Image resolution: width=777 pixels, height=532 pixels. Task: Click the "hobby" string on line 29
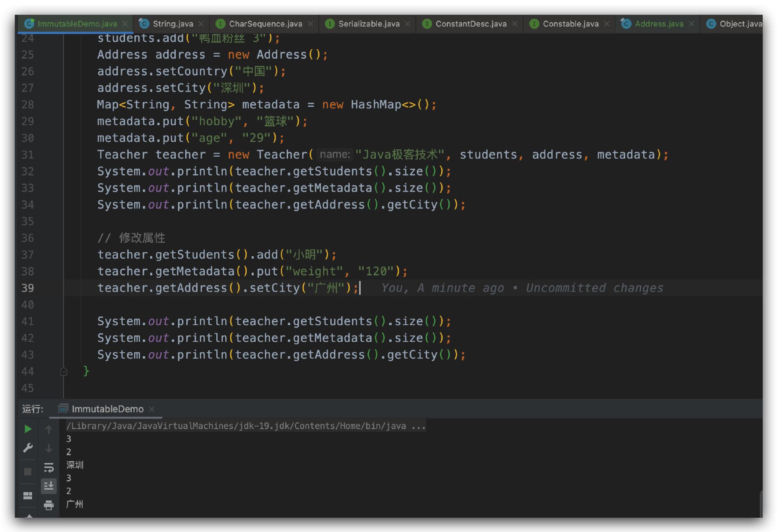(x=216, y=121)
